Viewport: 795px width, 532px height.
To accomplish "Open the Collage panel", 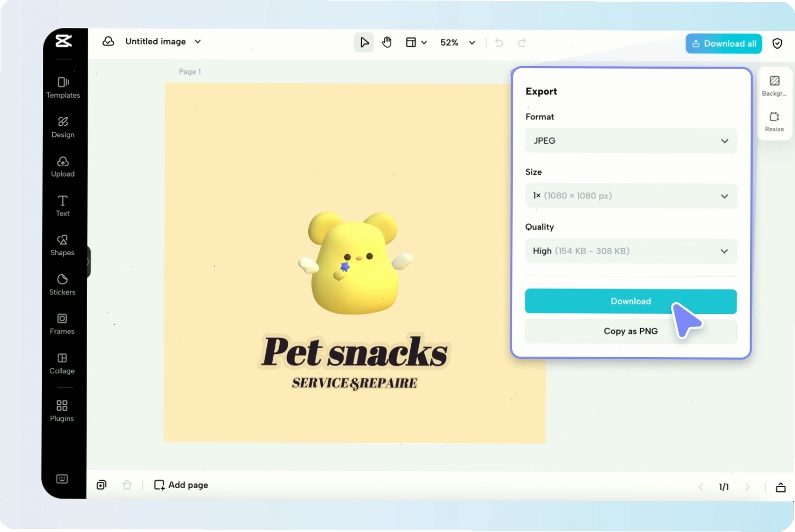I will click(62, 363).
